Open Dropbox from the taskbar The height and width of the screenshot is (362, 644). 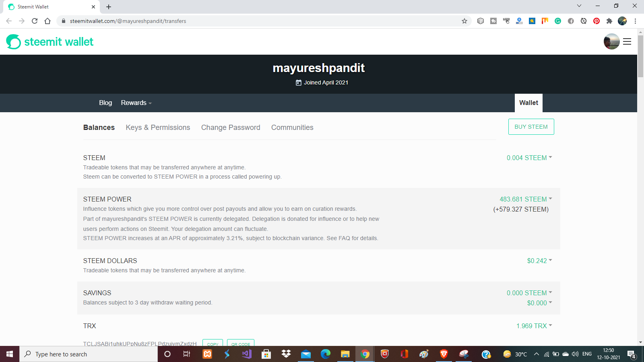click(286, 354)
